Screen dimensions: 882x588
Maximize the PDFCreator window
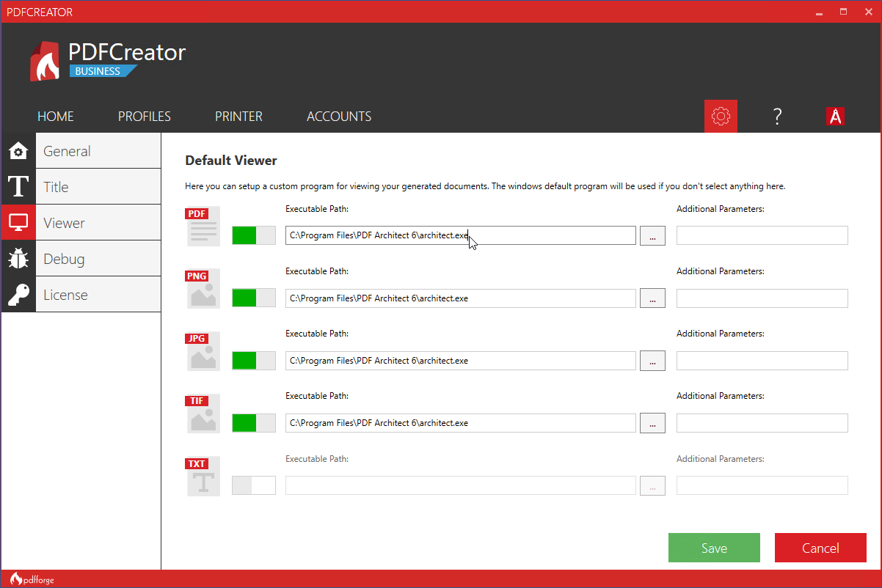843,12
